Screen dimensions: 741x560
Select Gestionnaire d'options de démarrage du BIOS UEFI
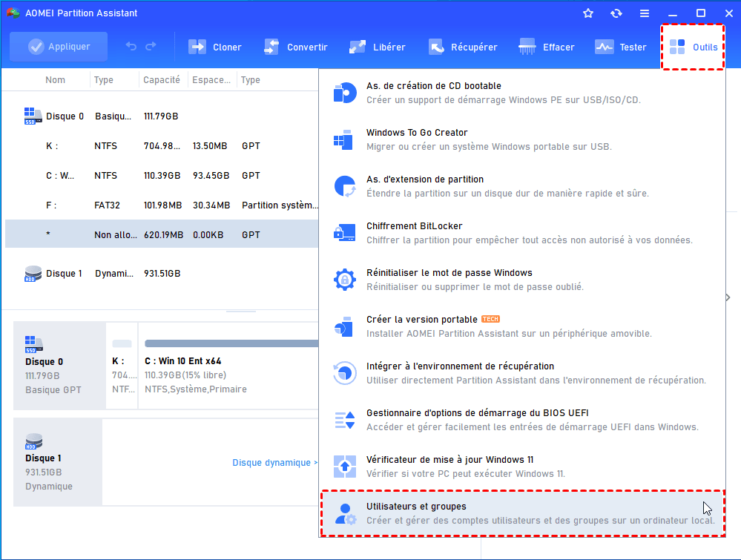[522, 420]
